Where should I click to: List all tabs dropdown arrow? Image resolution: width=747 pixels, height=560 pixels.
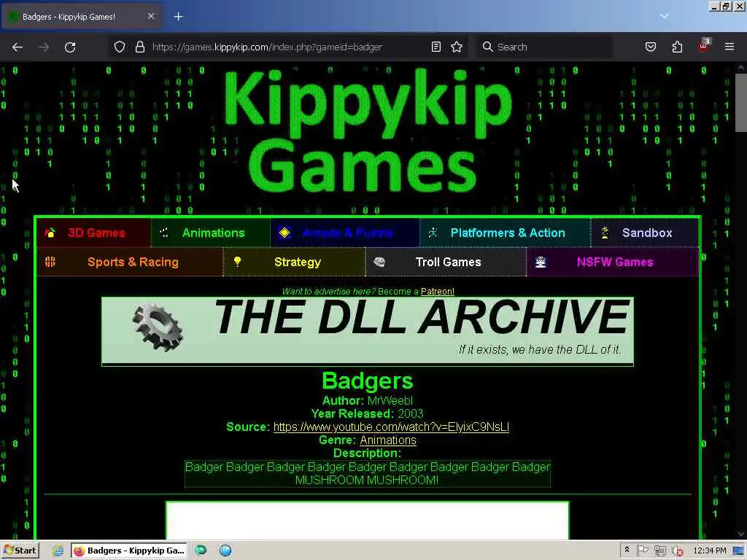665,16
